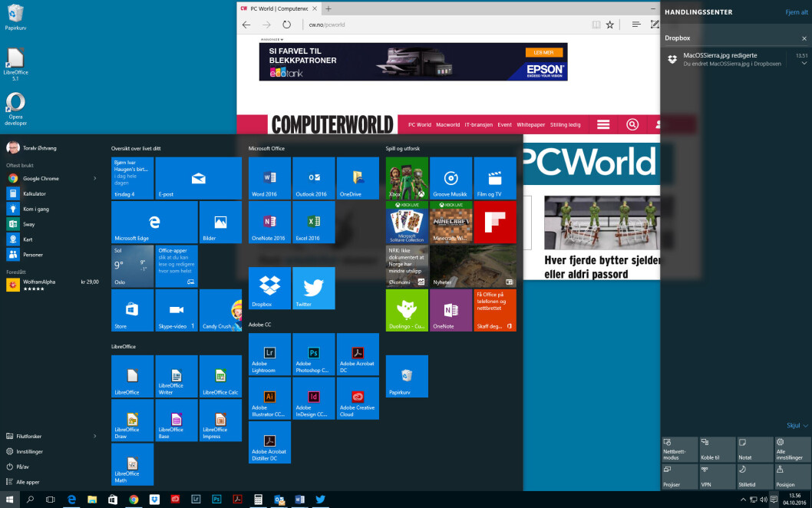Open LibreOffice Writer tile

tap(176, 377)
